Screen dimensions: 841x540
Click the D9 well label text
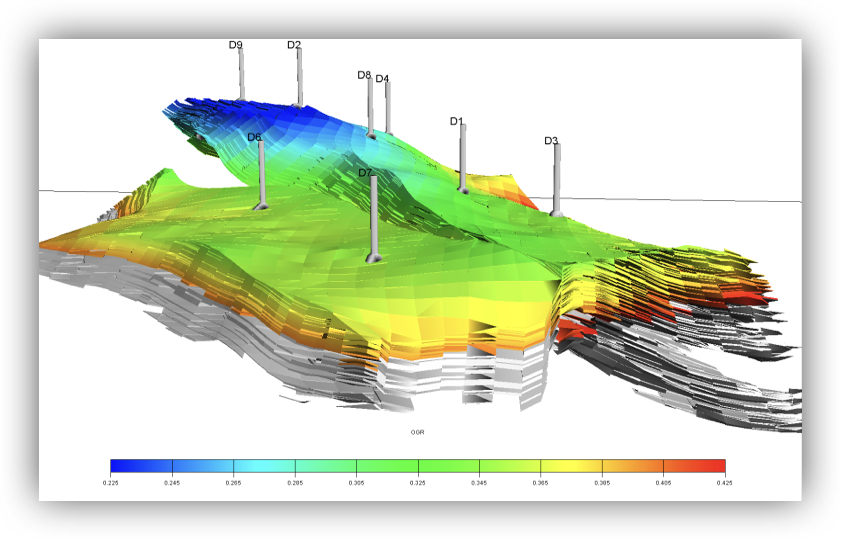click(236, 45)
